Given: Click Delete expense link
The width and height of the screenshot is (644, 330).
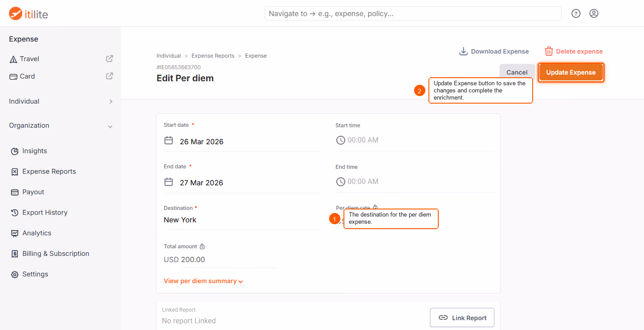Looking at the screenshot, I should [574, 51].
